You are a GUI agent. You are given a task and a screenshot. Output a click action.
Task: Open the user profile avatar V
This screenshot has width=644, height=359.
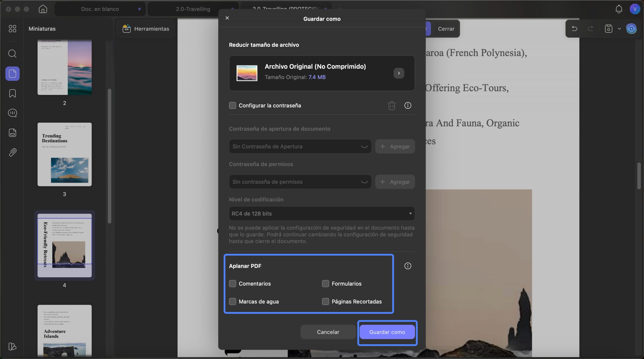(635, 9)
